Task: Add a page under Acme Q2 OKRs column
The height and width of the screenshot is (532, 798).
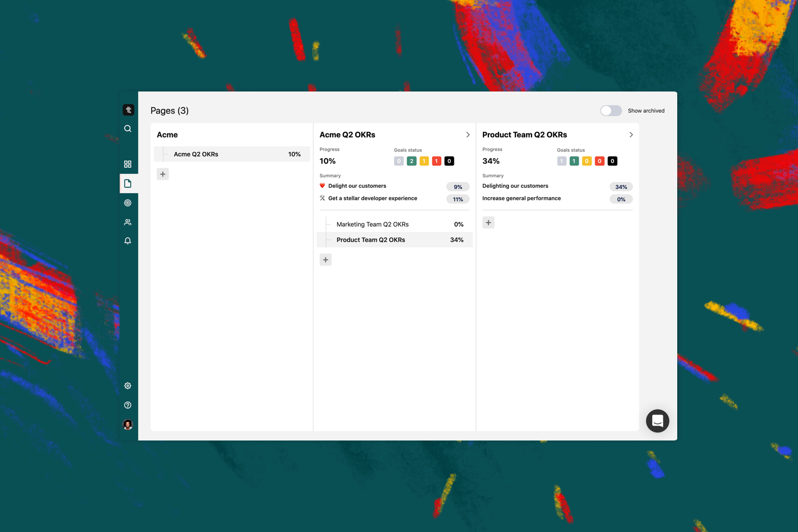Action: [326, 260]
